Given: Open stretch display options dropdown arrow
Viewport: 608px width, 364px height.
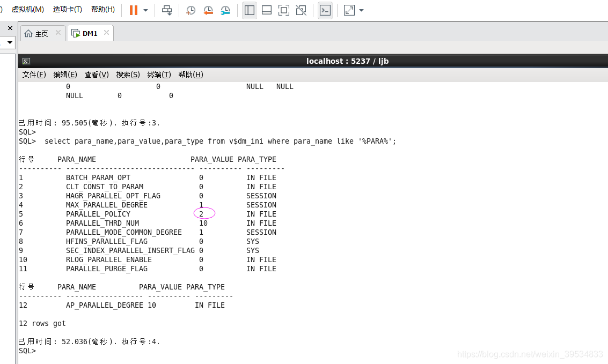Looking at the screenshot, I should tap(361, 11).
